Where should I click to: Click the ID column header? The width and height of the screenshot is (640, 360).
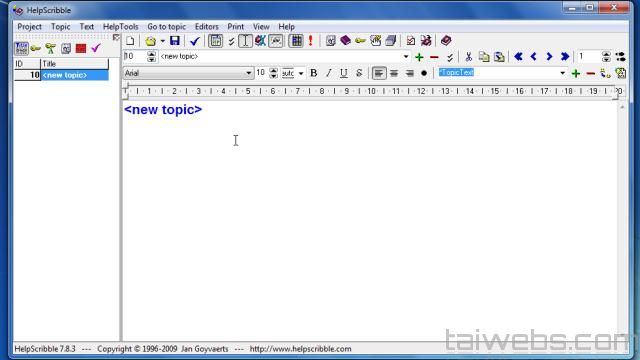[27, 64]
